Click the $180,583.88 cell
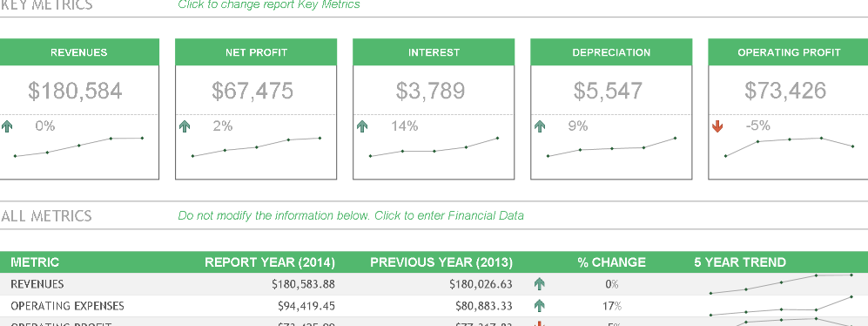This screenshot has width=868, height=326. [x=303, y=284]
